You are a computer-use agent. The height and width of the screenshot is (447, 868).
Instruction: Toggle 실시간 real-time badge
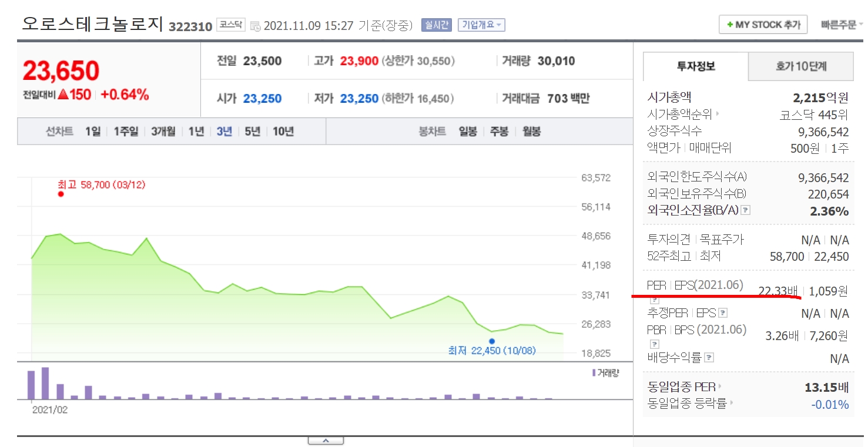(x=437, y=25)
